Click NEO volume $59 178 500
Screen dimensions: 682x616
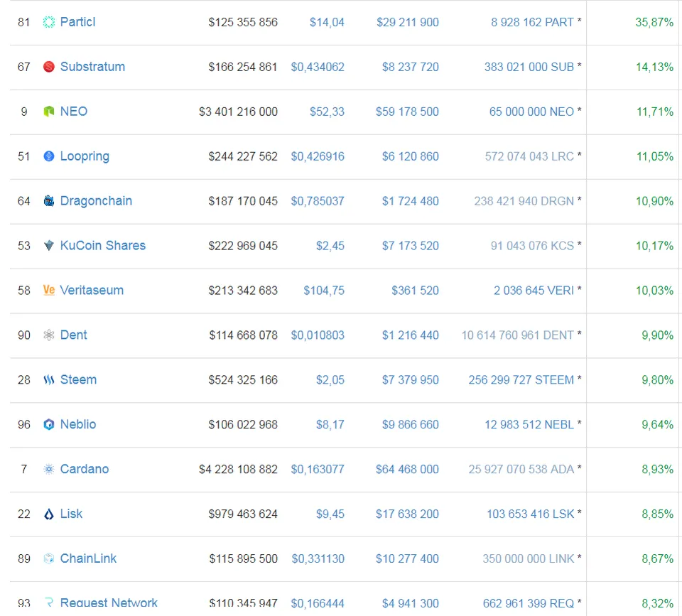[407, 112]
